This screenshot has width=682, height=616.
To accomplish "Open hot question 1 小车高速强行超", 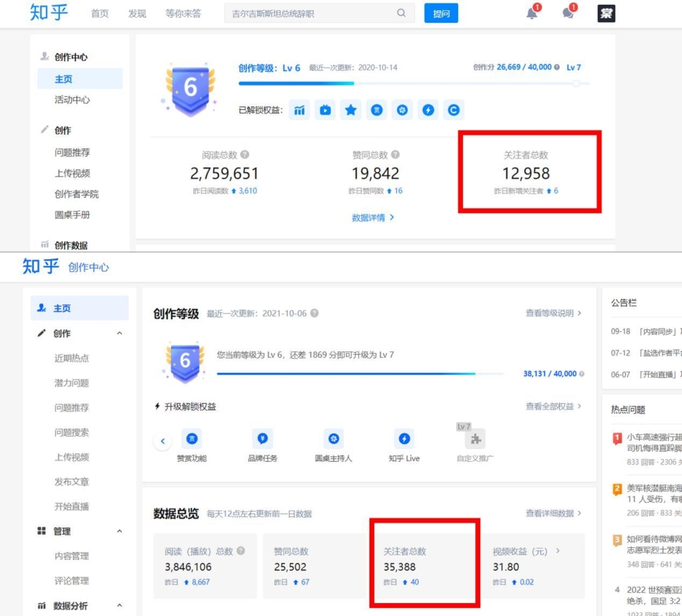I will (654, 443).
